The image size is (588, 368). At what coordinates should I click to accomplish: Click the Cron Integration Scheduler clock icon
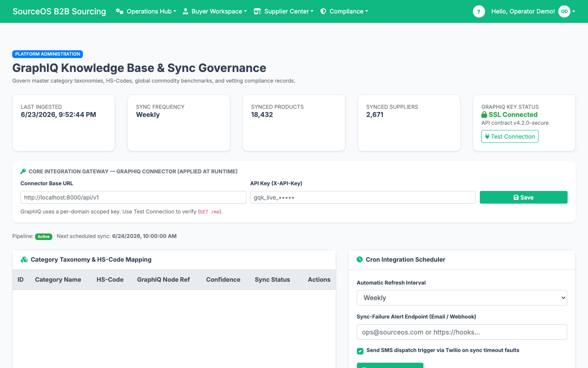(360, 260)
